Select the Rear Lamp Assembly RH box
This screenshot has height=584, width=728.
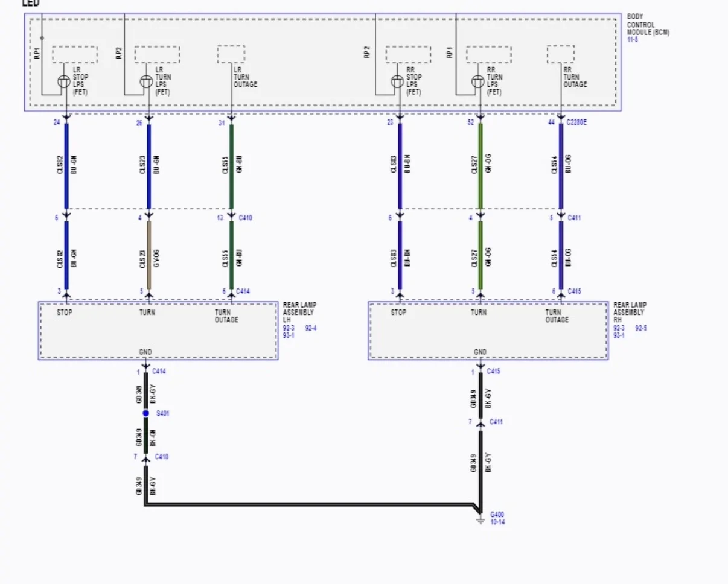click(x=488, y=331)
